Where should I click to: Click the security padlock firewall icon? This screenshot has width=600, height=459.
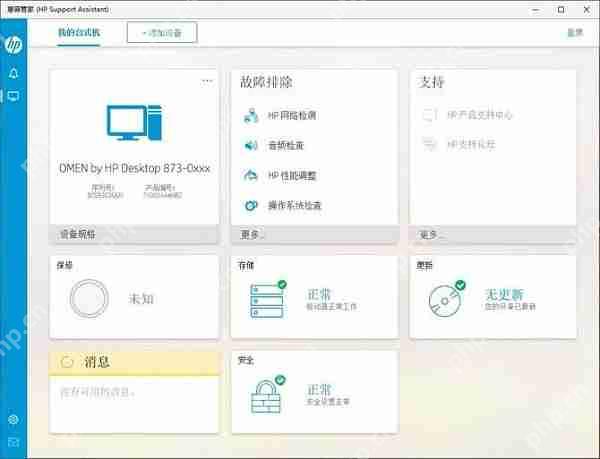267,395
